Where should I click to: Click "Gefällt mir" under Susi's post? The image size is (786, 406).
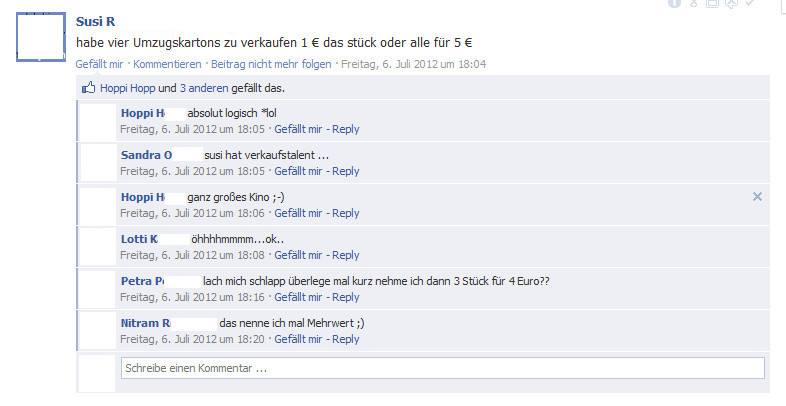click(99, 64)
